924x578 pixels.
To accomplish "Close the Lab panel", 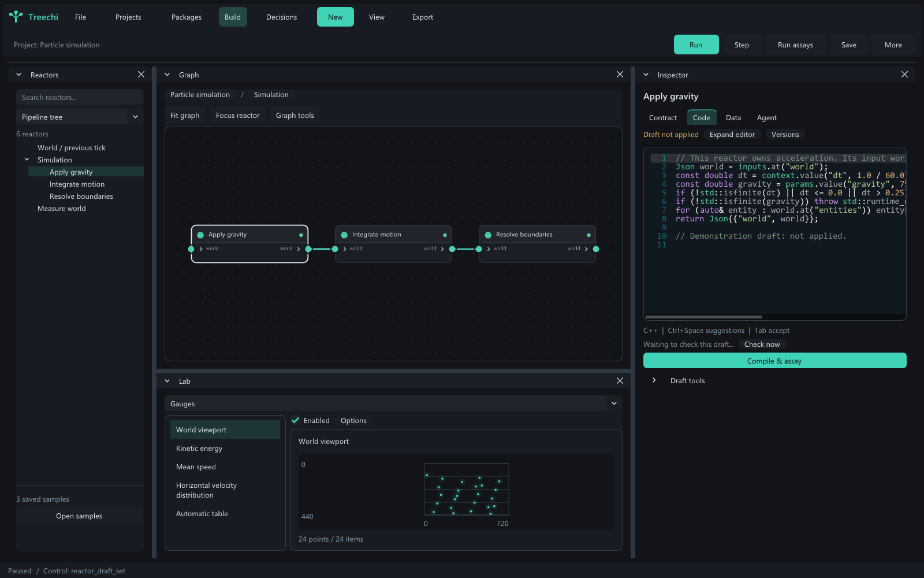I will [x=620, y=381].
